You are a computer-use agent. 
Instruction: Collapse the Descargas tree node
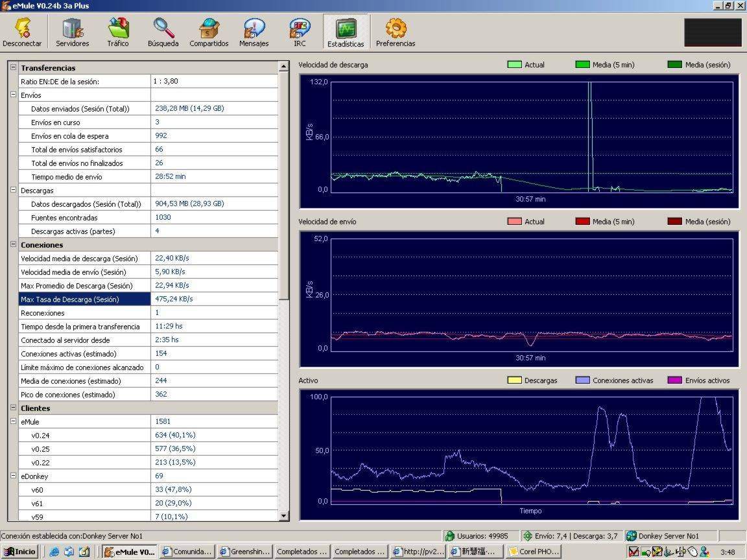14,190
